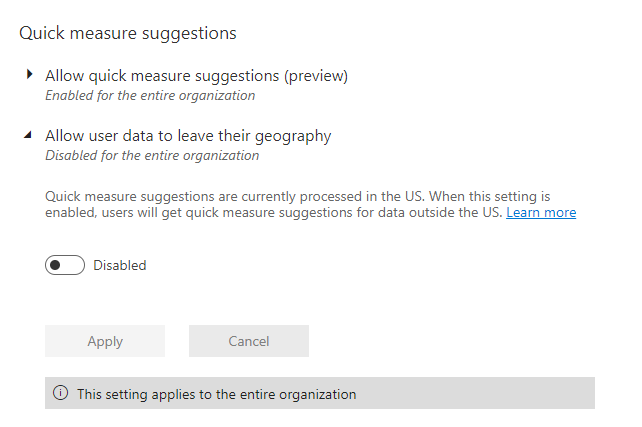
Task: Click the Apply button
Action: pos(105,341)
